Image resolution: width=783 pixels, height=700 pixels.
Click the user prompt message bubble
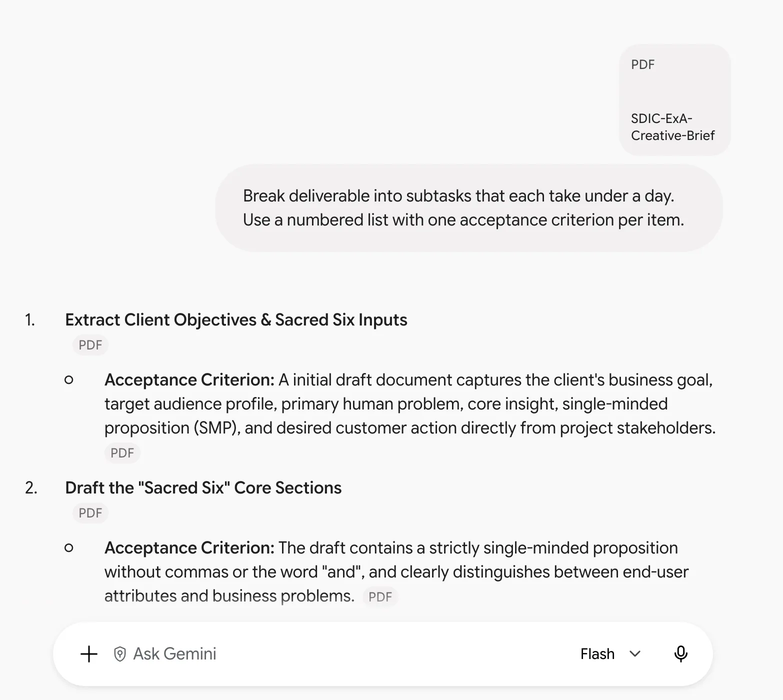coord(469,208)
